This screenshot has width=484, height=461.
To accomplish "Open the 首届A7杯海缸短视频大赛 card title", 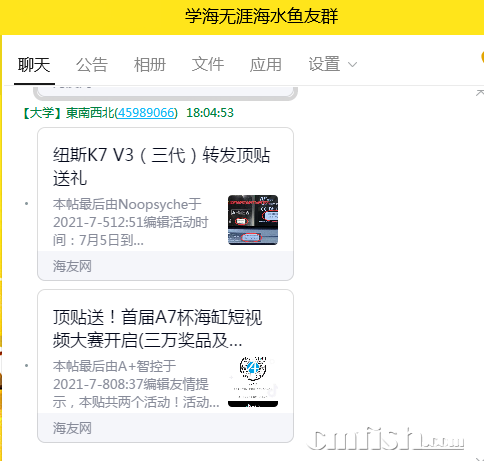I will (157, 328).
